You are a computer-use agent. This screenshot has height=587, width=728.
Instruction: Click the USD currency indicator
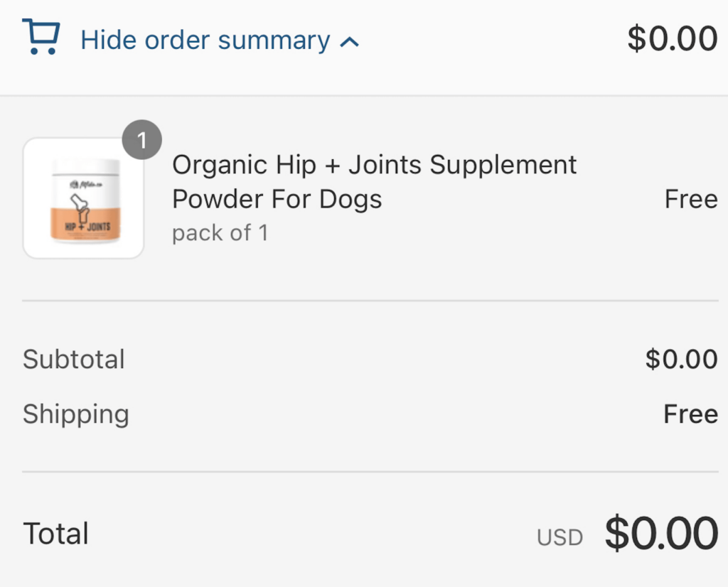coord(560,538)
